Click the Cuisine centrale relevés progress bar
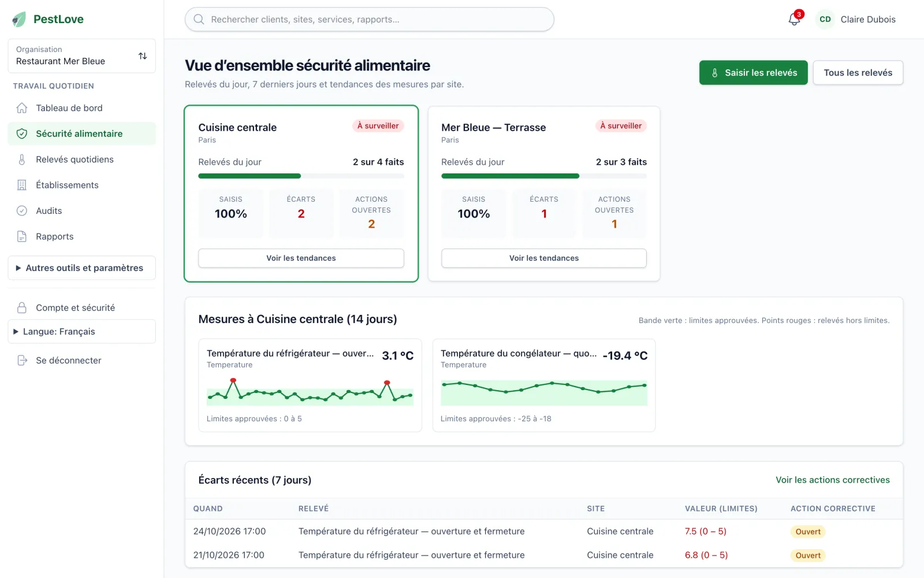The image size is (924, 578). 301,176
